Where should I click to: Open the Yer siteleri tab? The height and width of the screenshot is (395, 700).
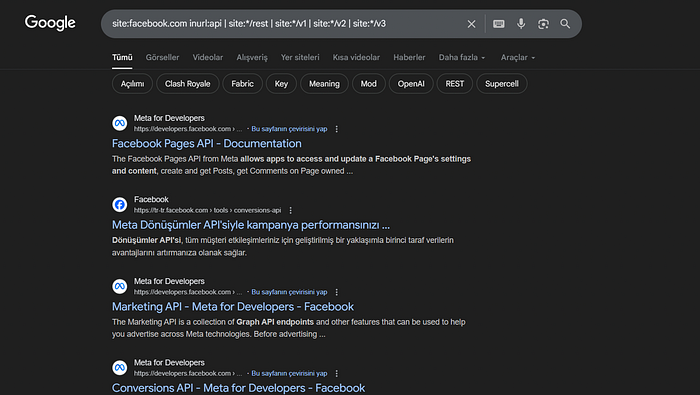[300, 58]
